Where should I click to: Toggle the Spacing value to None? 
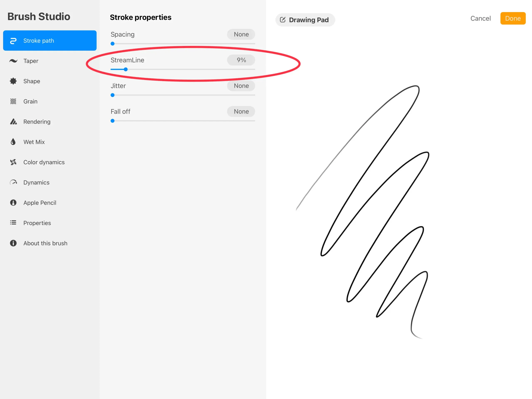(241, 34)
